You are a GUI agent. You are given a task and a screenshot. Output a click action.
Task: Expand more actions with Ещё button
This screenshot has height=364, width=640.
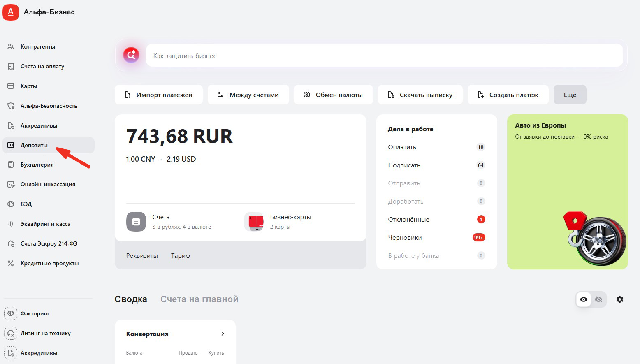pos(570,95)
